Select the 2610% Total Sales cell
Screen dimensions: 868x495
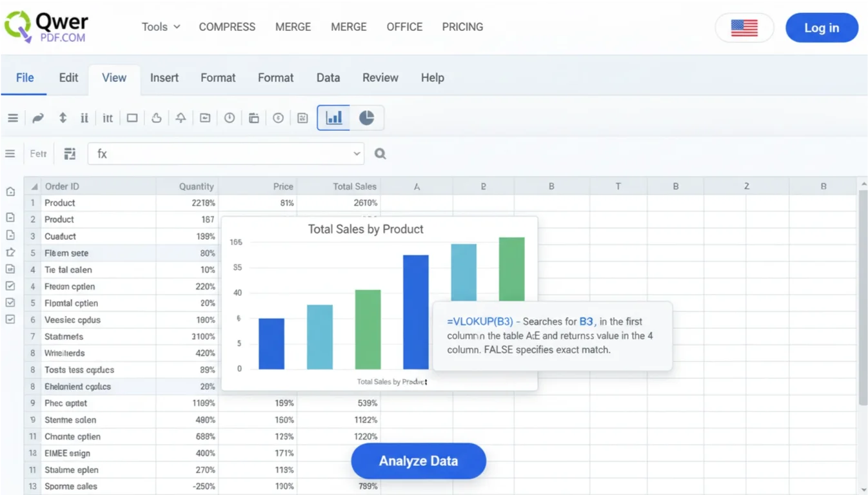pos(339,203)
